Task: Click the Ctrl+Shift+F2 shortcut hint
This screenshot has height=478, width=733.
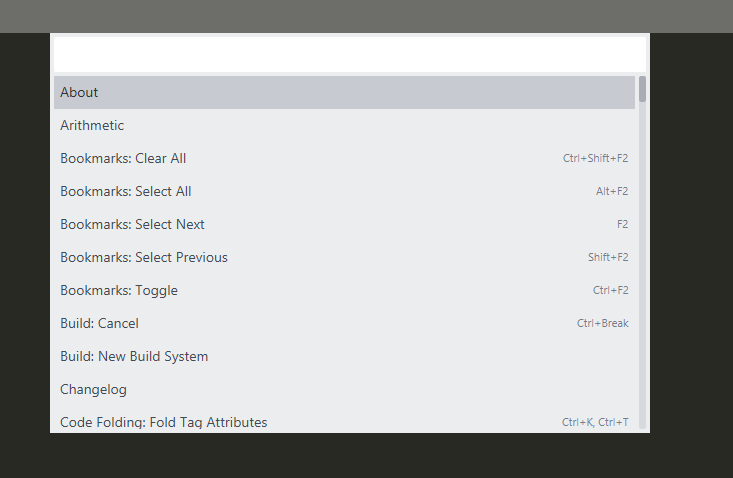Action: 595,158
